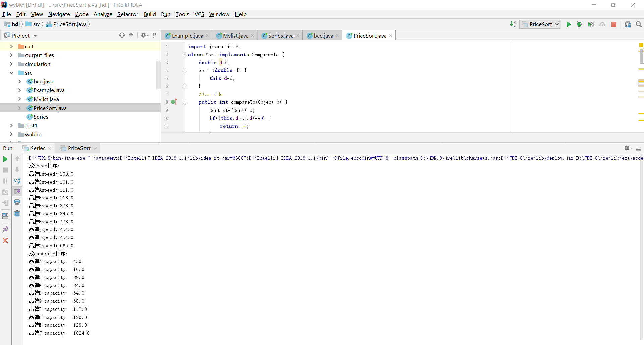Open Search Everywhere magnifier

(x=639, y=24)
